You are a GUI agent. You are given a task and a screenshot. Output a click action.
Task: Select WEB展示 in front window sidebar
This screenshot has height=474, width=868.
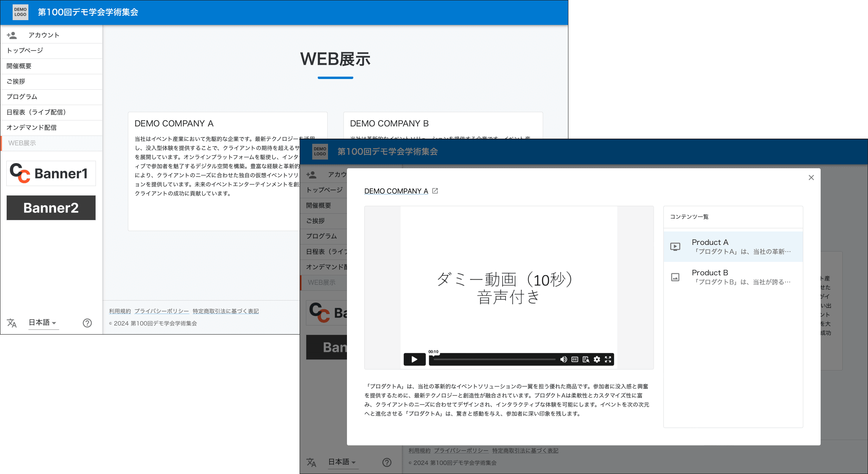click(324, 282)
